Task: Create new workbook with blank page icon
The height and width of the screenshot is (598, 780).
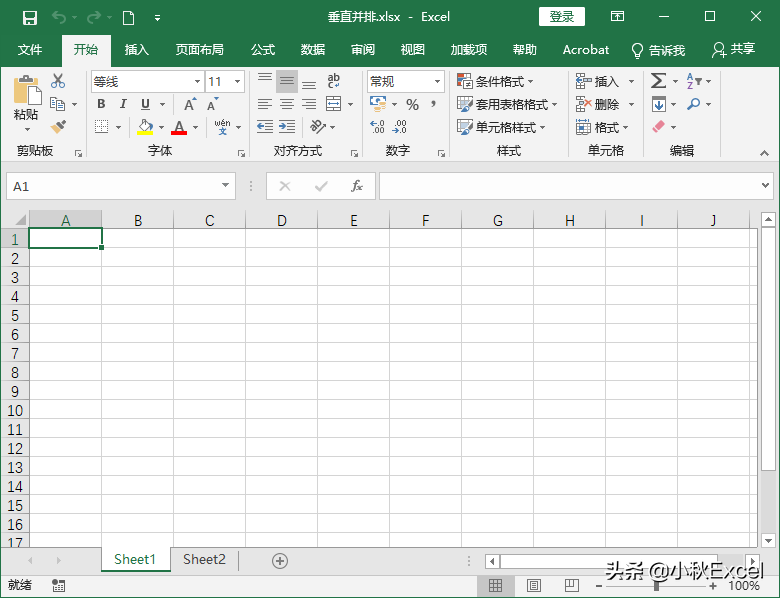Action: 128,18
